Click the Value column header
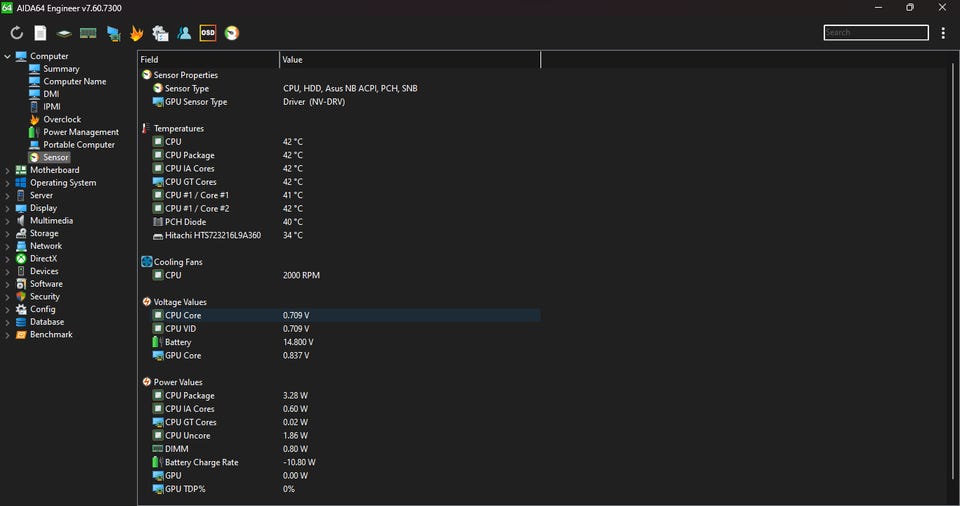The image size is (960, 506). (410, 59)
